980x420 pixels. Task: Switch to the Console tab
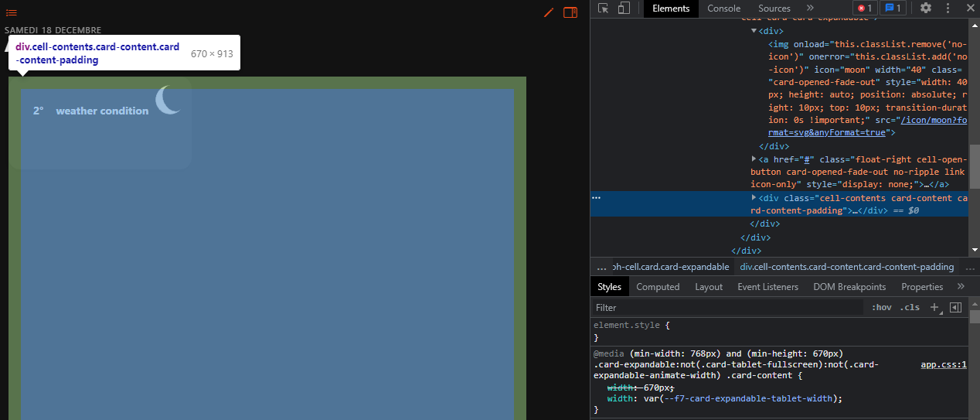(x=723, y=9)
